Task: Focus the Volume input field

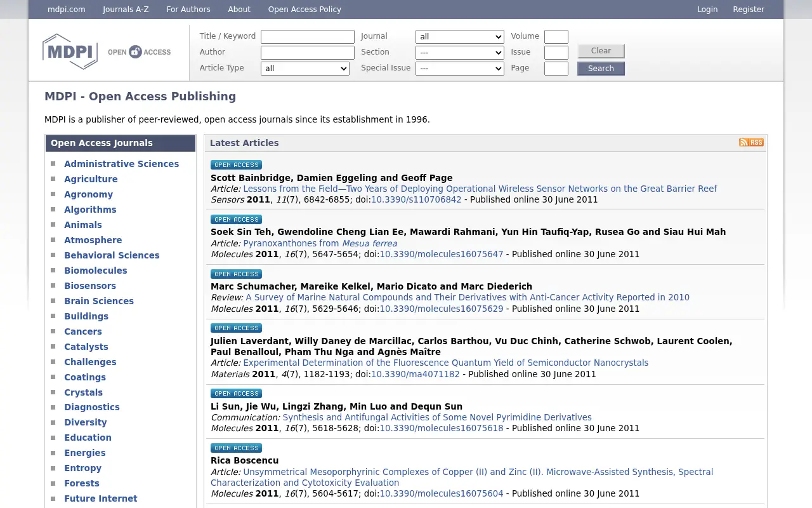Action: click(x=556, y=37)
